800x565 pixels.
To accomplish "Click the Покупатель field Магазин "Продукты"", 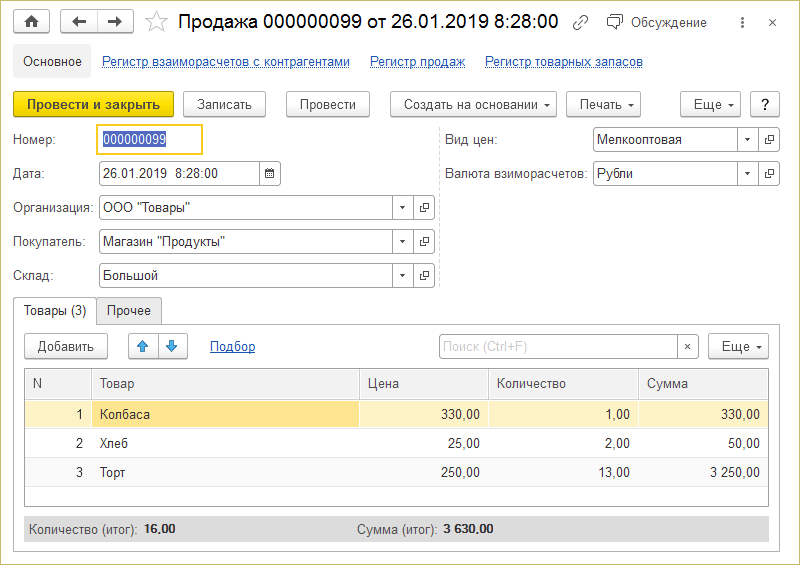I will coord(246,241).
